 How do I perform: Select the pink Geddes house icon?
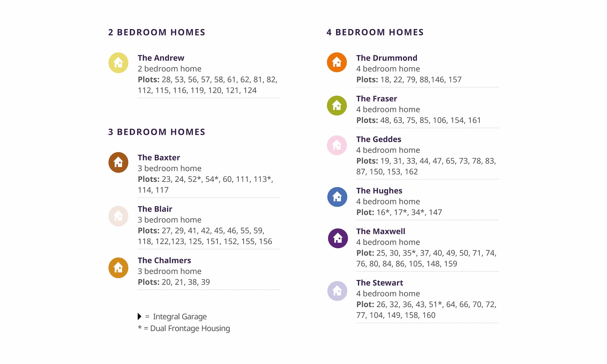point(337,145)
